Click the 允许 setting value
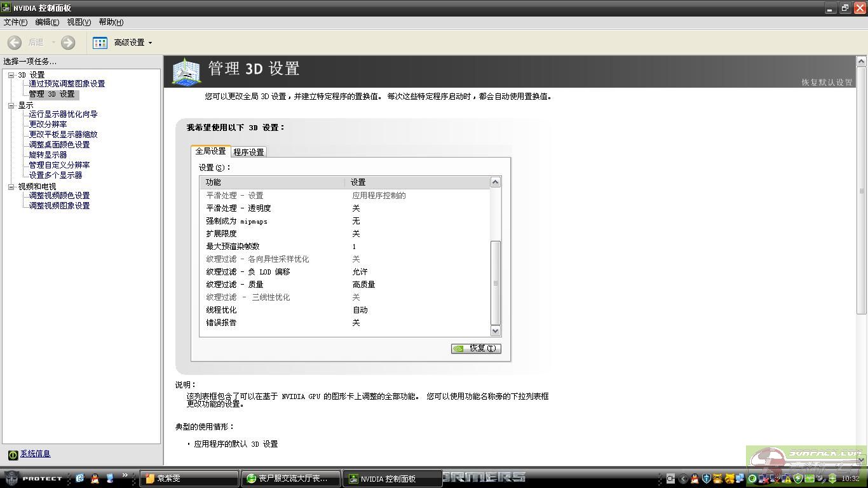The height and width of the screenshot is (488, 868). 360,272
